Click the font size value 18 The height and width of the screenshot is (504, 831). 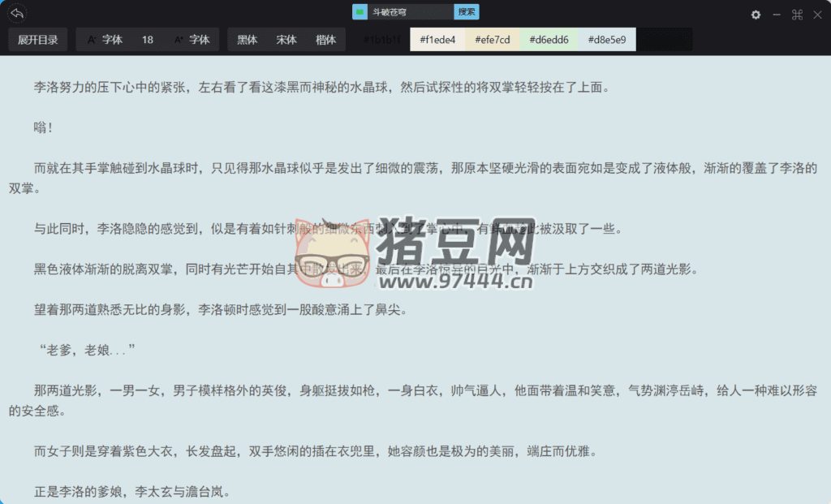[148, 40]
